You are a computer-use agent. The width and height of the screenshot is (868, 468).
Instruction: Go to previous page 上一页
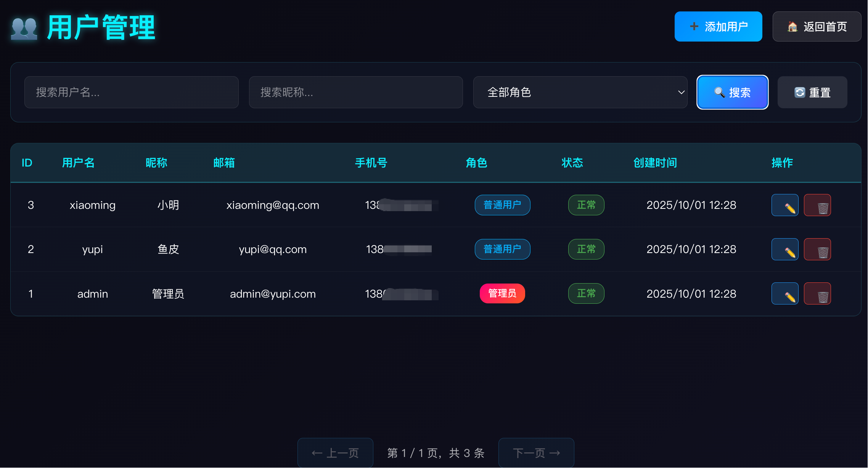pyautogui.click(x=335, y=453)
